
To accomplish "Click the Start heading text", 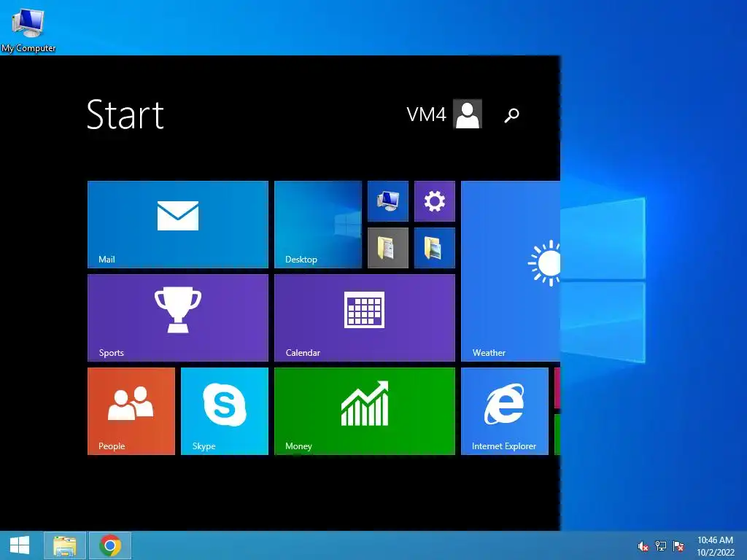I will click(125, 114).
